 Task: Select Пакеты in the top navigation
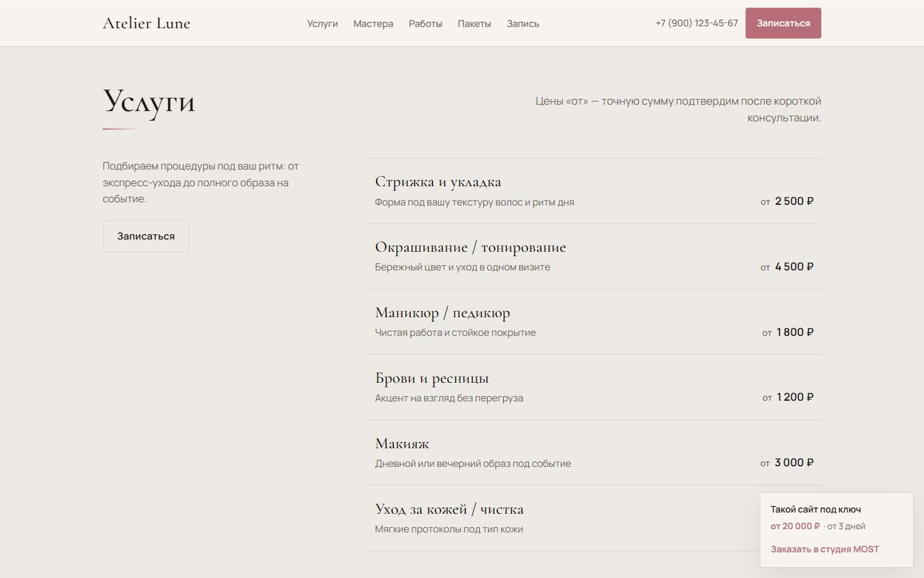tap(474, 24)
